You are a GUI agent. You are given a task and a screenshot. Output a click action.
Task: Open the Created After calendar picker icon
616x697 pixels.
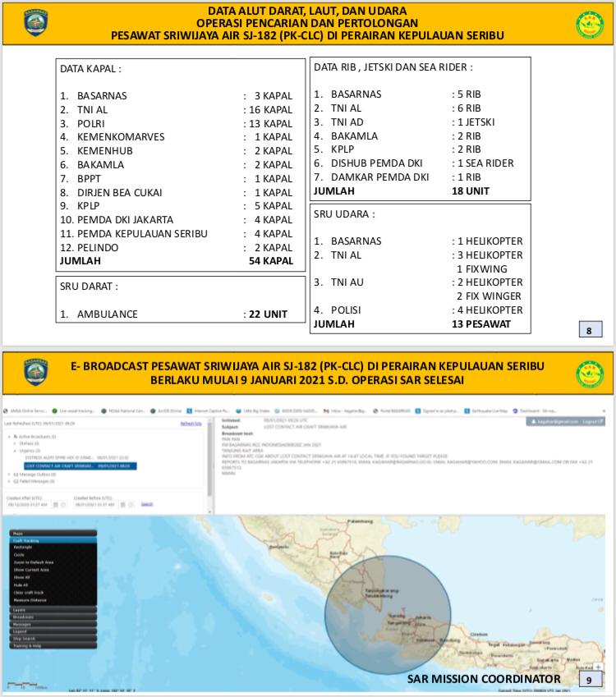pos(56,505)
